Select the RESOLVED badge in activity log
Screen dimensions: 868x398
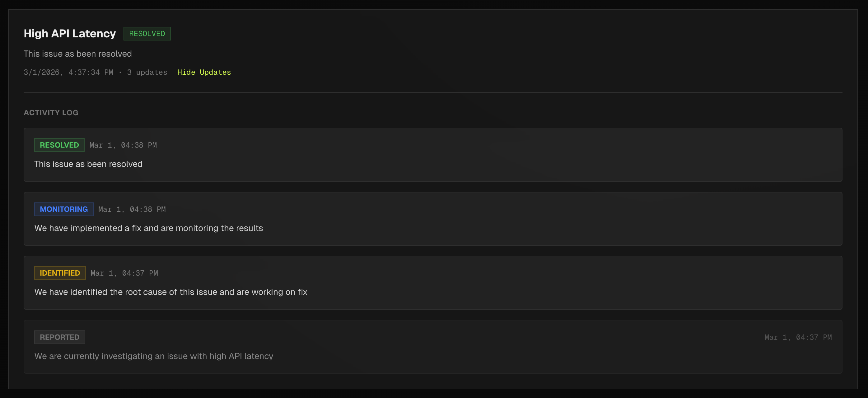point(59,145)
